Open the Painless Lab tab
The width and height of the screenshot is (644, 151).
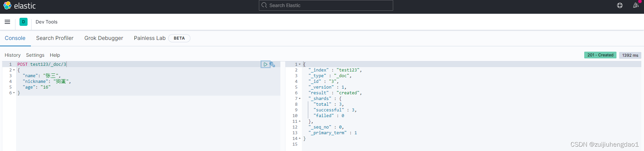[150, 38]
